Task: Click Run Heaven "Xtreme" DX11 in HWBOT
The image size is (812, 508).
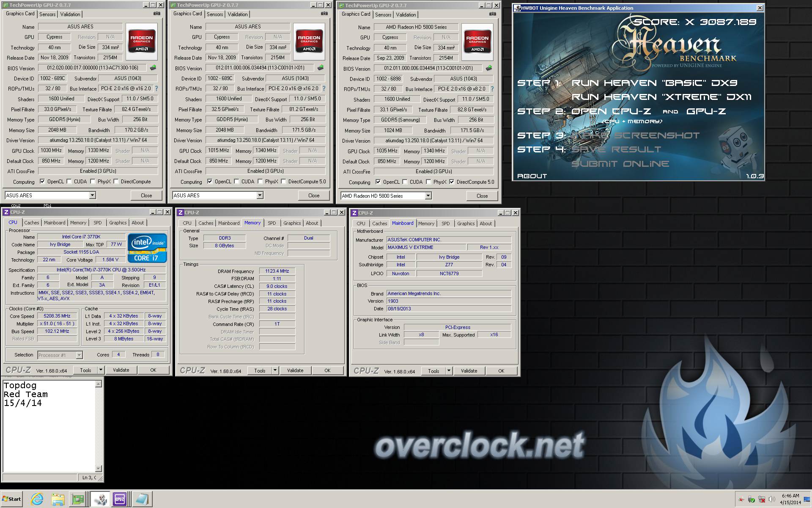Action: 661,97
